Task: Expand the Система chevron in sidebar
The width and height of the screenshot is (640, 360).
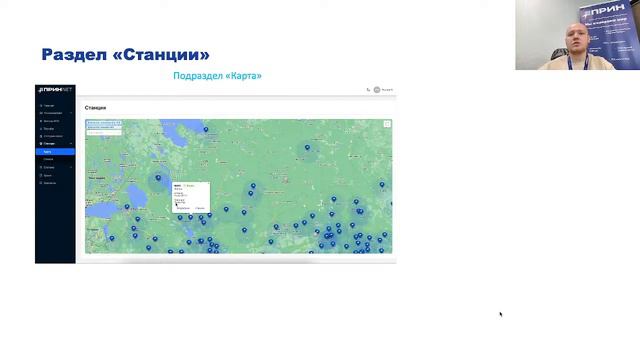Action: point(71,167)
